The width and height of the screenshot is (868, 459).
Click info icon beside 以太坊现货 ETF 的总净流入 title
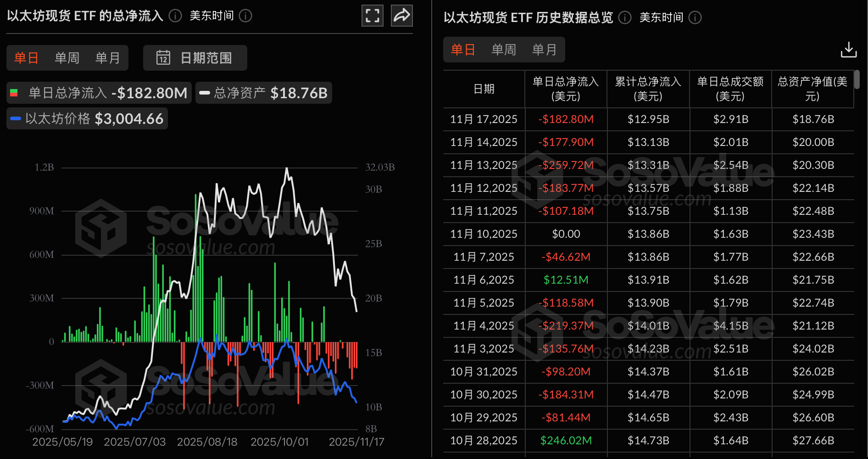(175, 16)
